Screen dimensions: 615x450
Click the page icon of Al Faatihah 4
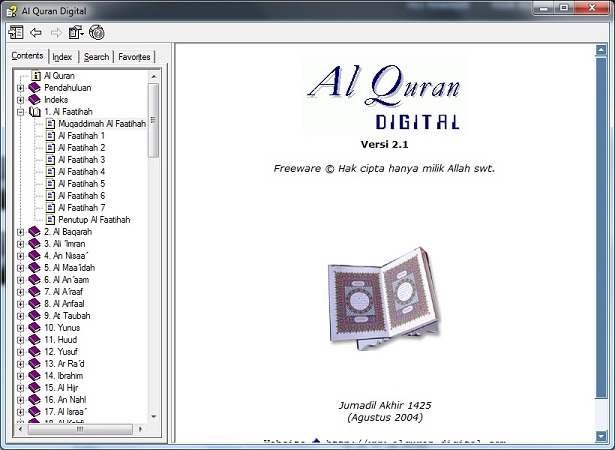[50, 172]
